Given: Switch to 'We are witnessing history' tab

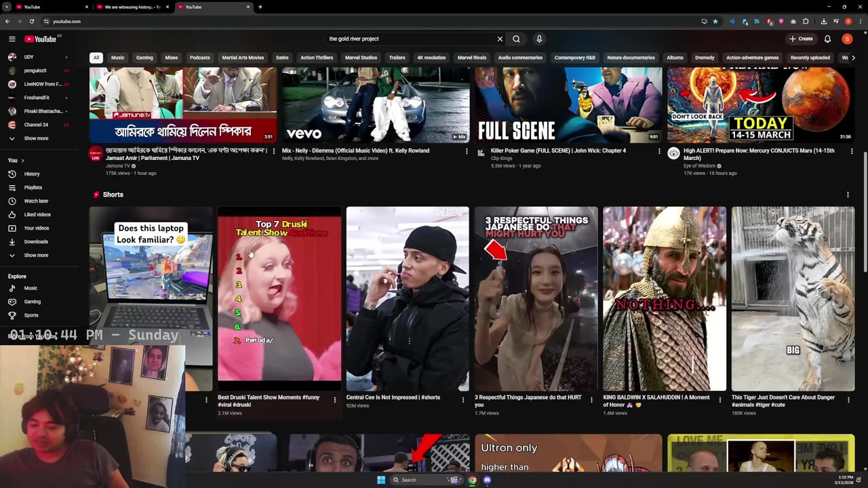Looking at the screenshot, I should [x=132, y=7].
